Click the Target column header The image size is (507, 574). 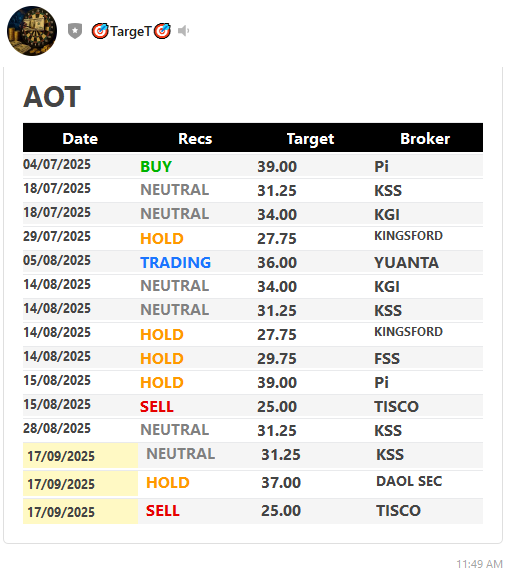point(310,139)
